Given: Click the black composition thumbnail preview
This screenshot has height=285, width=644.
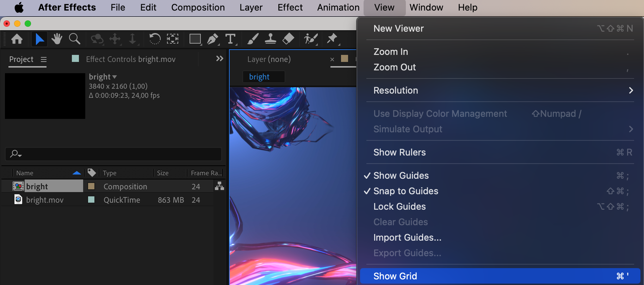Looking at the screenshot, I should (x=45, y=96).
